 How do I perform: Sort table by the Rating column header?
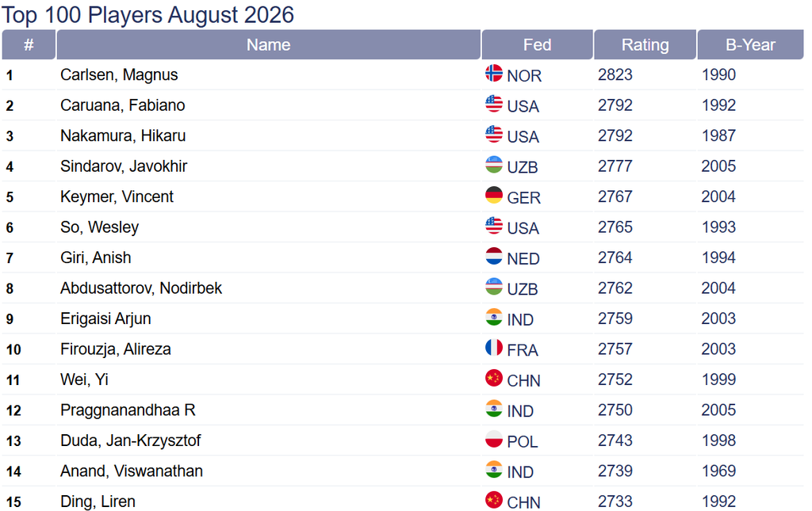(645, 44)
